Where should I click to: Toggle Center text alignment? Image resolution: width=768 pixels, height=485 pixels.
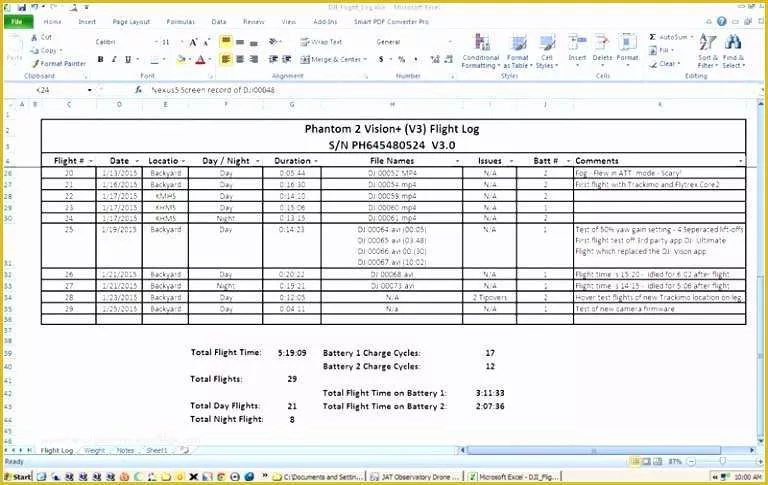click(240, 59)
